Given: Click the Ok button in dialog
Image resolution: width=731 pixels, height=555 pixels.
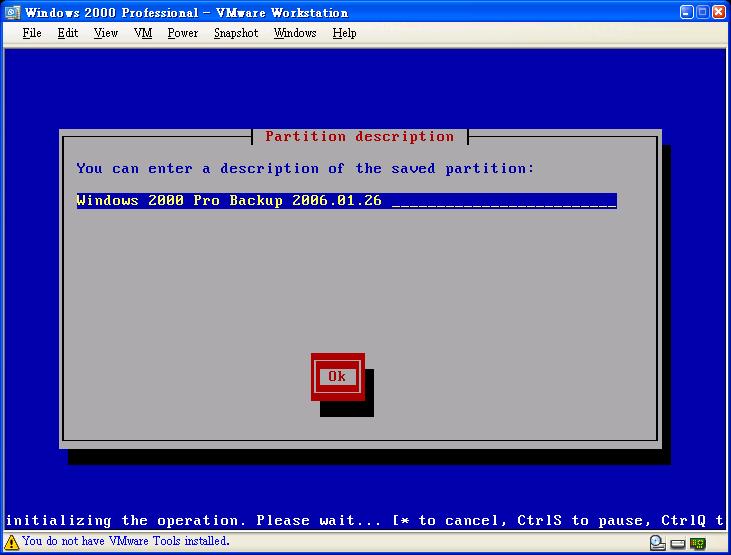Looking at the screenshot, I should click(x=338, y=376).
